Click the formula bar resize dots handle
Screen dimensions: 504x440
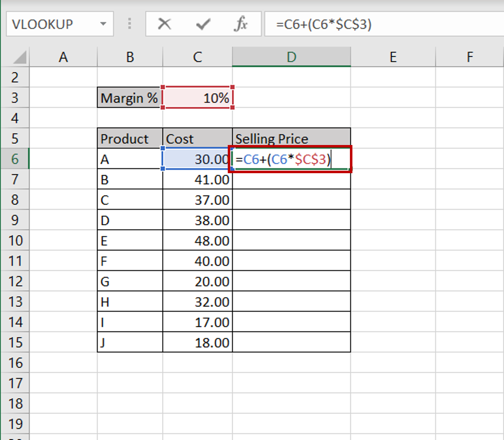[x=129, y=24]
